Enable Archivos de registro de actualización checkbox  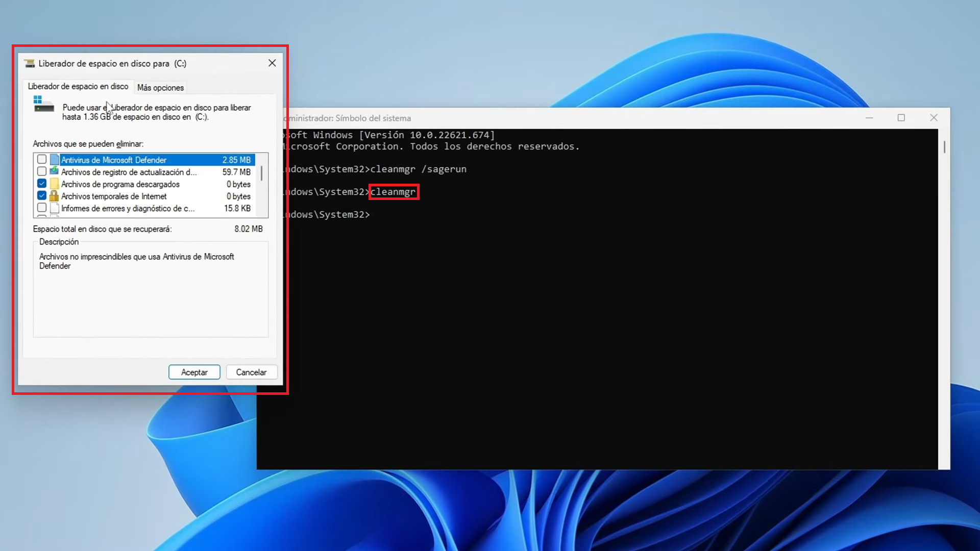click(42, 171)
